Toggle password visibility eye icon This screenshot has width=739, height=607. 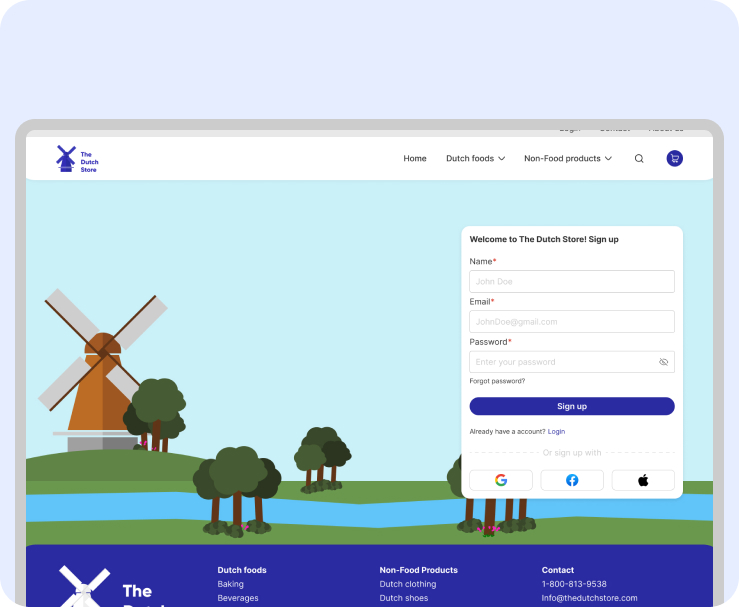(663, 362)
